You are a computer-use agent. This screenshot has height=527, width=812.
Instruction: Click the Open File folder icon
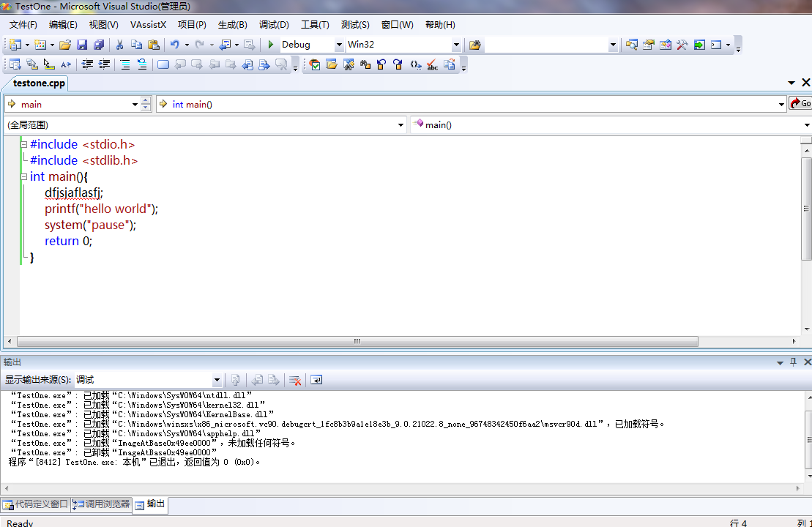[x=64, y=45]
